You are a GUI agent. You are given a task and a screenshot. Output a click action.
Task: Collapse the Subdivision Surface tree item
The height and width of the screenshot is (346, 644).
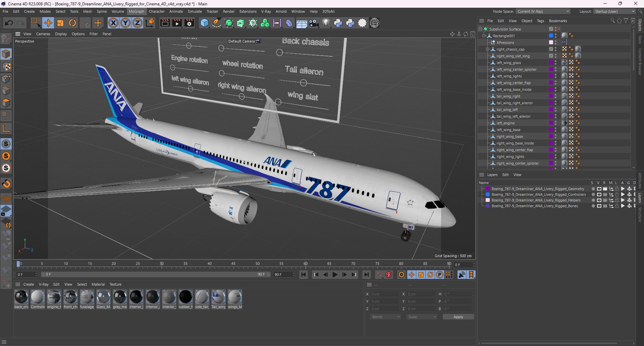(x=480, y=29)
